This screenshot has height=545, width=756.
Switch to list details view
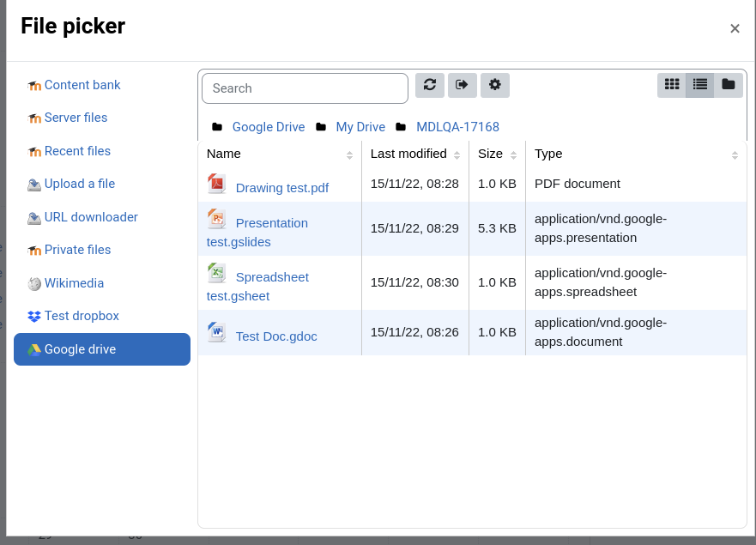point(699,85)
